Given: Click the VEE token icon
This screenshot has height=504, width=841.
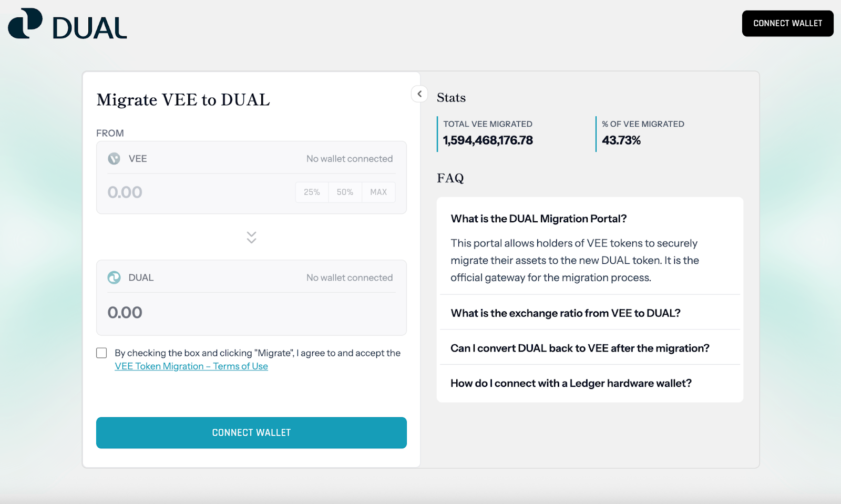Looking at the screenshot, I should coord(114,159).
